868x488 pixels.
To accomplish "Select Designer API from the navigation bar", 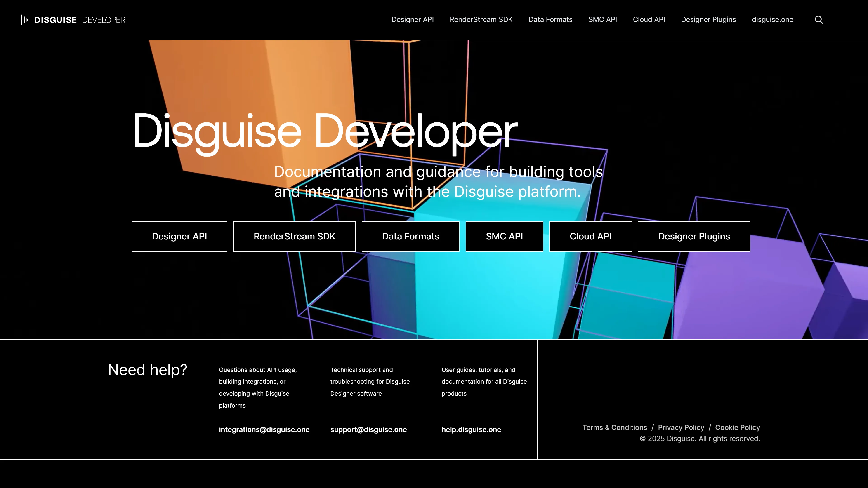I will click(x=413, y=19).
